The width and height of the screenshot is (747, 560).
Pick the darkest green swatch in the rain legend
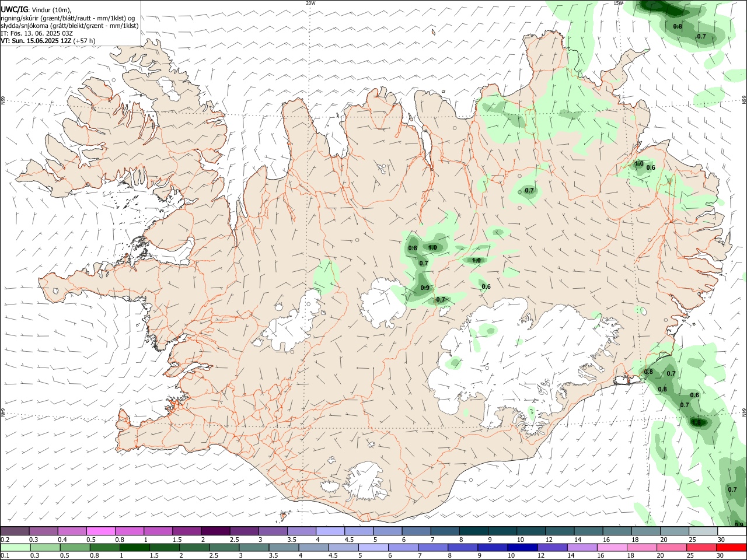[x=134, y=547]
